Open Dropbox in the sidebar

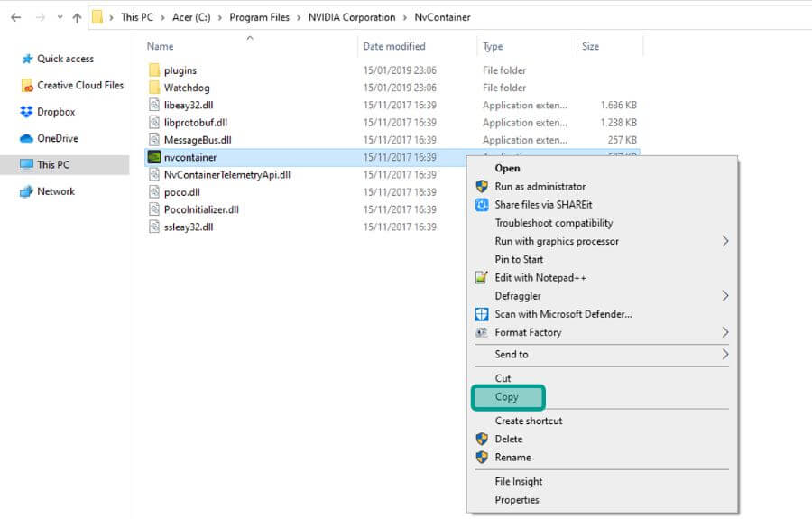click(56, 112)
